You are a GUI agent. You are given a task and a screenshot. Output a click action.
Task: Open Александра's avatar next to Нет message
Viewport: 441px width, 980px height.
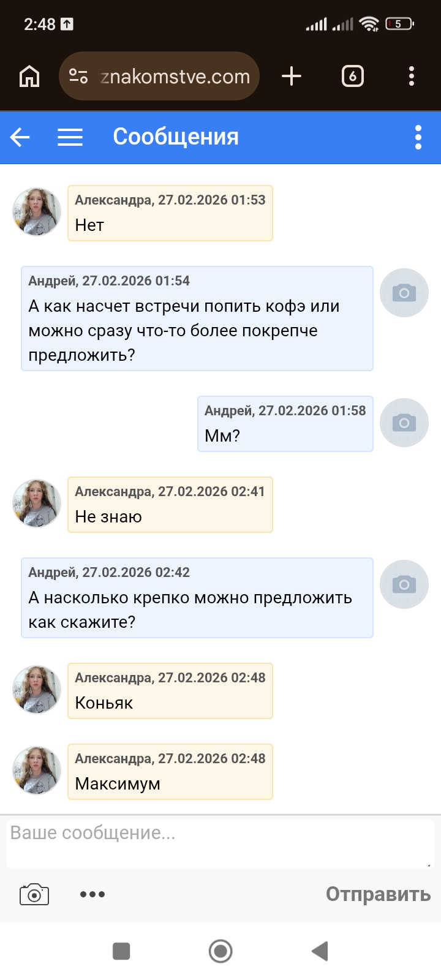pos(37,212)
